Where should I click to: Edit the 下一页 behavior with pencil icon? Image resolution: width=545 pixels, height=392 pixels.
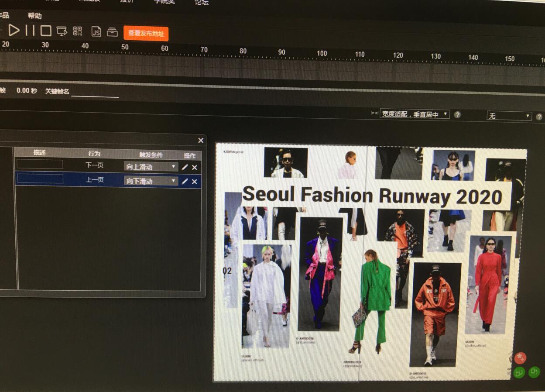point(185,167)
